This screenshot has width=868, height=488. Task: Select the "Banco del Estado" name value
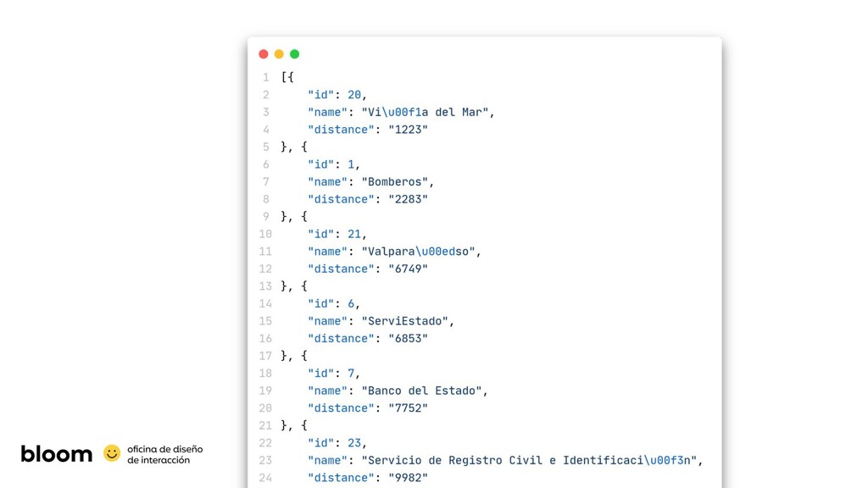422,391
